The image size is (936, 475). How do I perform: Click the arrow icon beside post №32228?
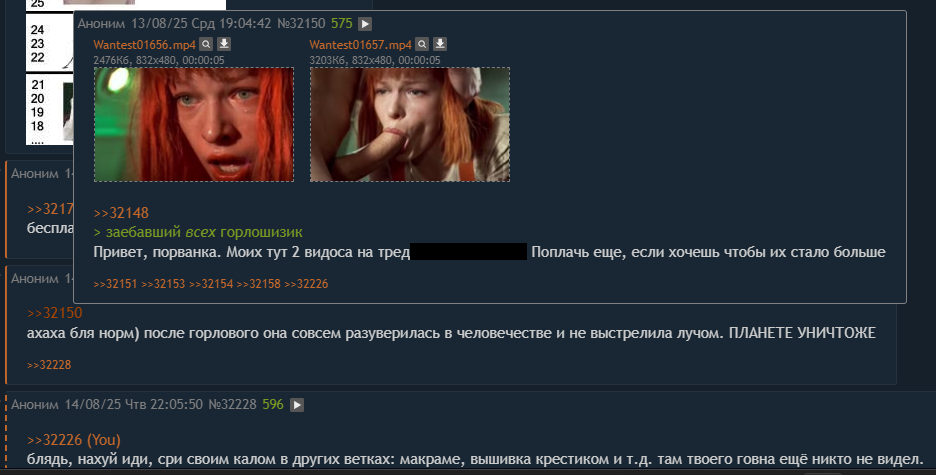click(297, 405)
